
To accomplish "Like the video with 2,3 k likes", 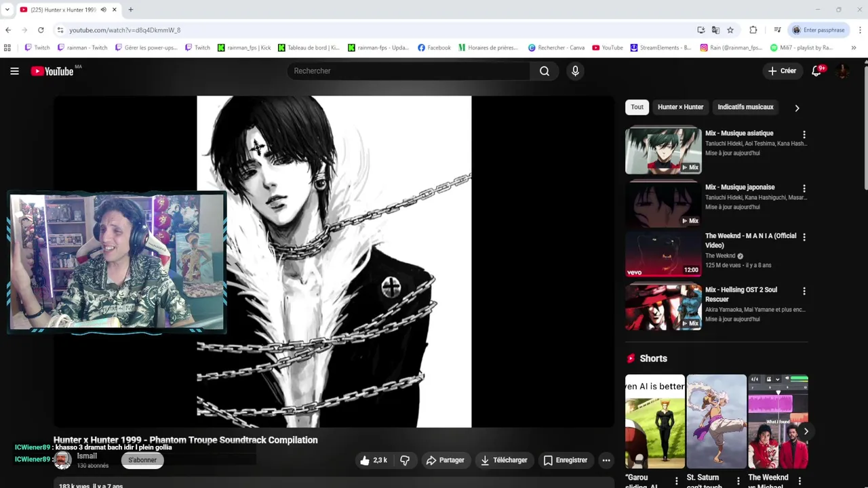I will (x=373, y=460).
